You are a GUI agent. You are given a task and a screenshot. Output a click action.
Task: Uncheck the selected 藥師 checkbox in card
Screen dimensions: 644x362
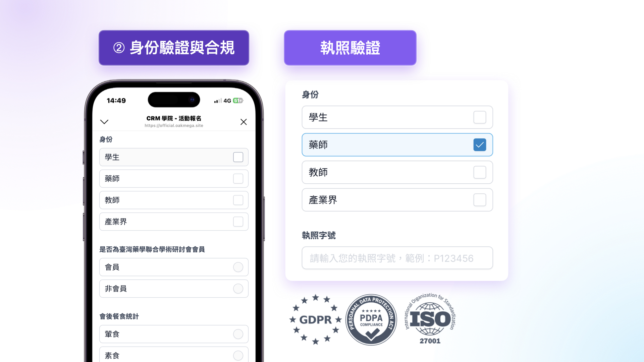[x=480, y=145]
